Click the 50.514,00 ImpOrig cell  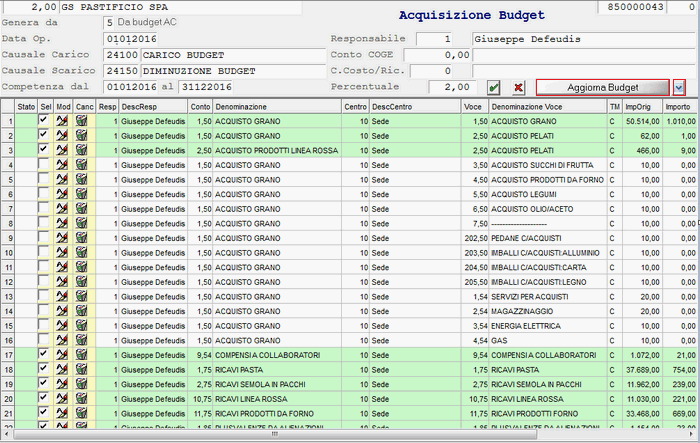point(642,121)
